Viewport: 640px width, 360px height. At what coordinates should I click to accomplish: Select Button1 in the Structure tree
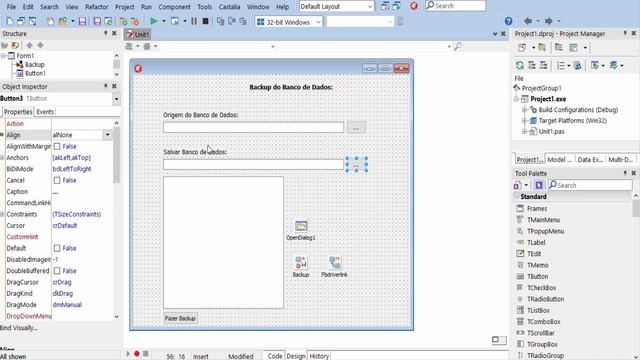coord(35,73)
